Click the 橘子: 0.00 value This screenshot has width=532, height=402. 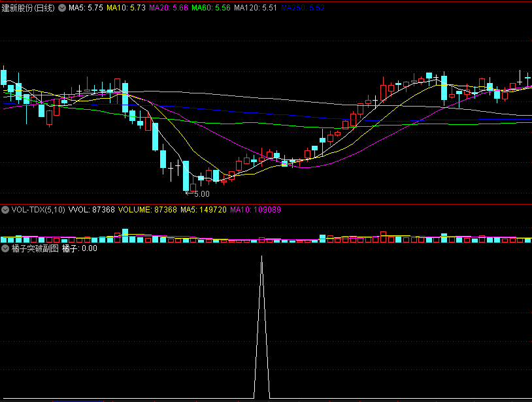[x=79, y=248]
